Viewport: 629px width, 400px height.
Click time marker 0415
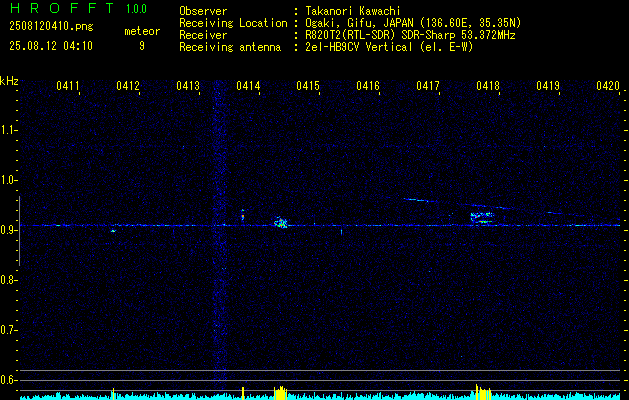coord(308,86)
